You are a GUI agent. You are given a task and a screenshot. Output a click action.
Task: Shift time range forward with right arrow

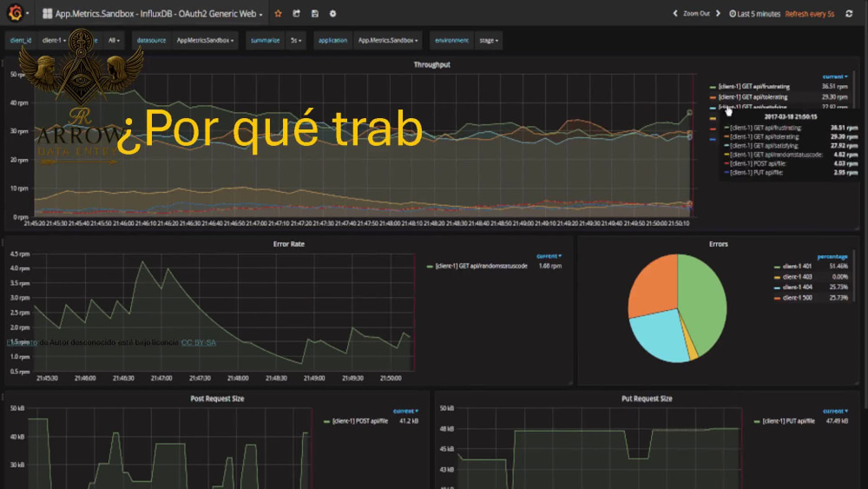(x=718, y=13)
